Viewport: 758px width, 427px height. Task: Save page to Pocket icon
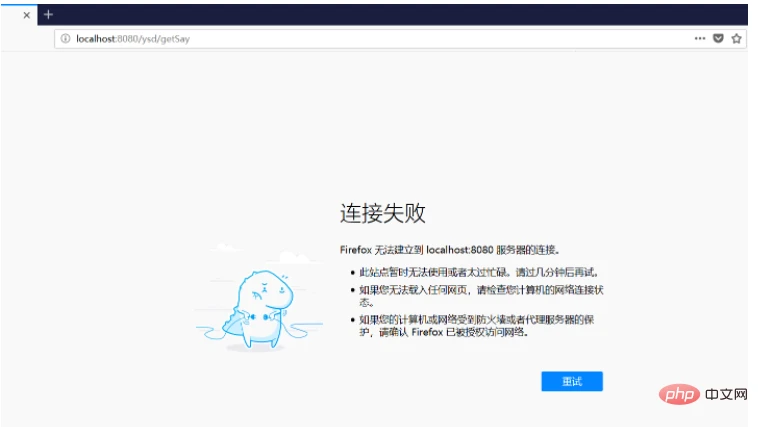click(718, 38)
